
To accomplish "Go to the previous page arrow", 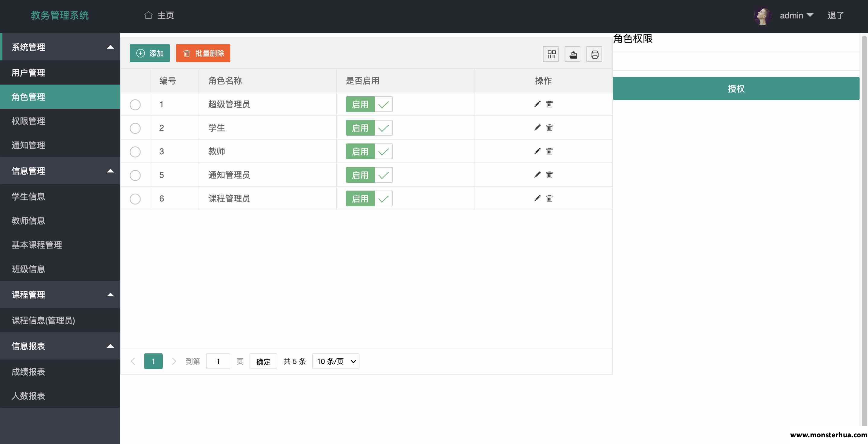I will pyautogui.click(x=133, y=362).
